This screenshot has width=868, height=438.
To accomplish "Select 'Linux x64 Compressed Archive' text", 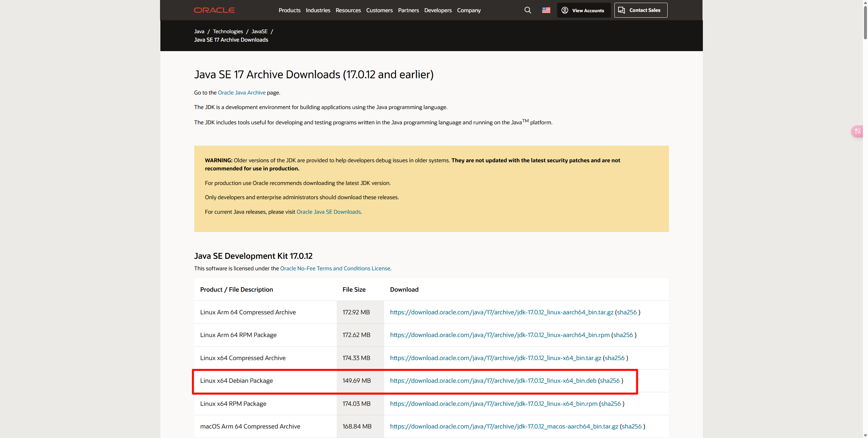I will (x=243, y=358).
